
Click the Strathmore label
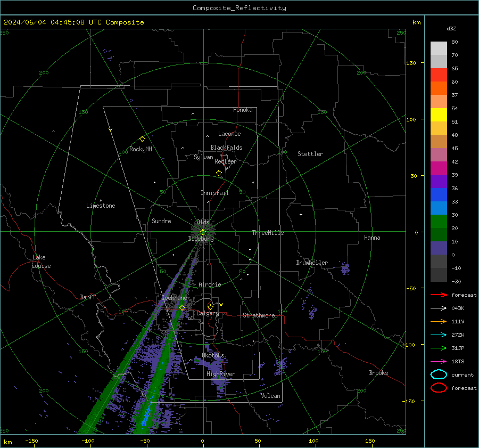point(259,315)
